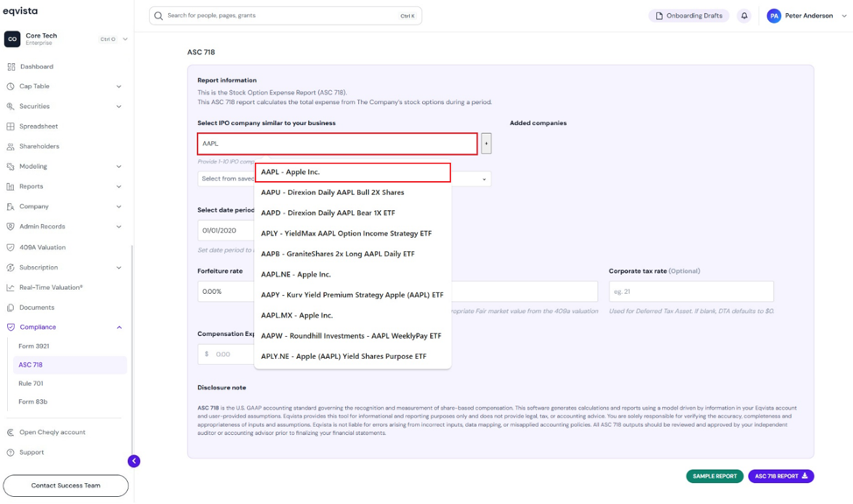Click the Real-Time Valuation chart icon
The width and height of the screenshot is (853, 504).
click(x=11, y=288)
